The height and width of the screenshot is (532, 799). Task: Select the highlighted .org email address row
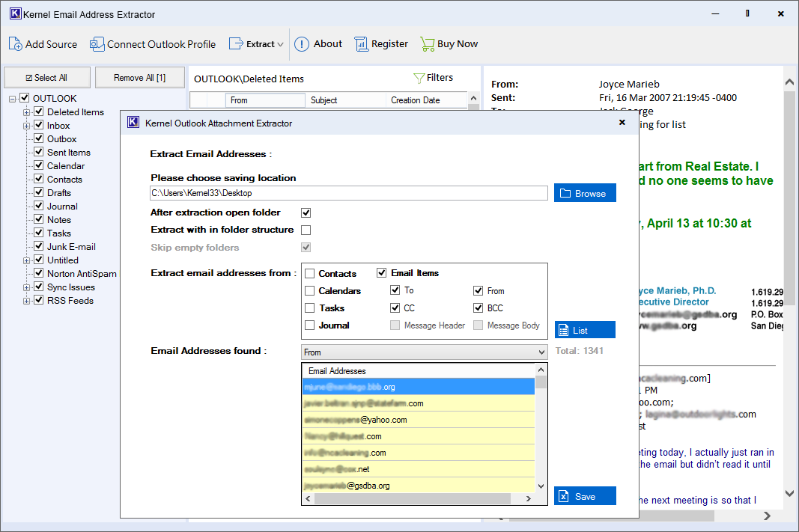(x=419, y=387)
